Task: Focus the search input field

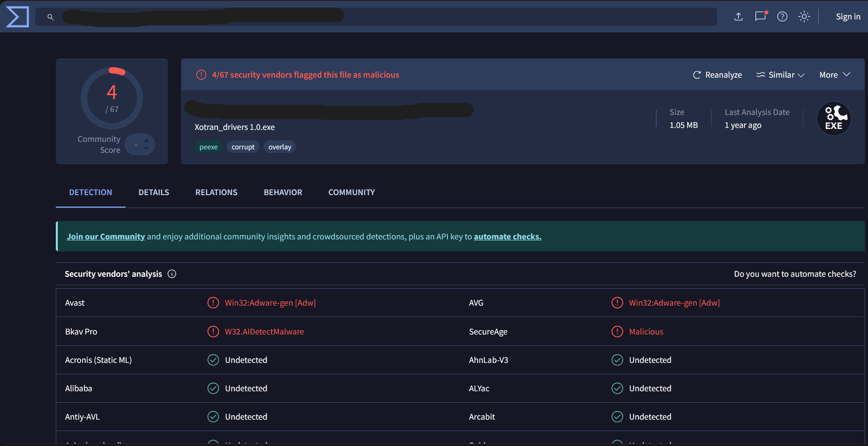Action: [x=376, y=17]
